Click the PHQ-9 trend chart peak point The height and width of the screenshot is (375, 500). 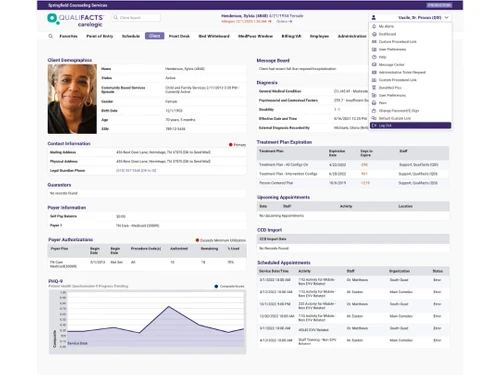(169, 306)
